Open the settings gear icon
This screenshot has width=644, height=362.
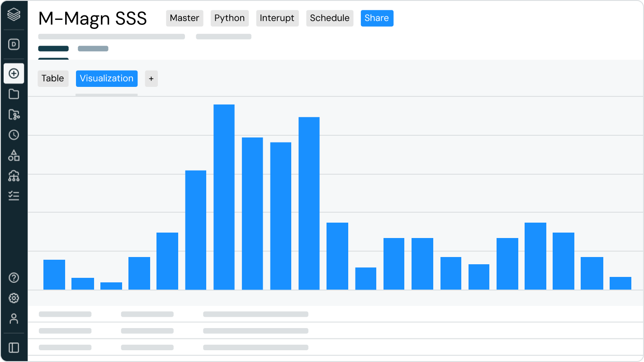pyautogui.click(x=14, y=298)
